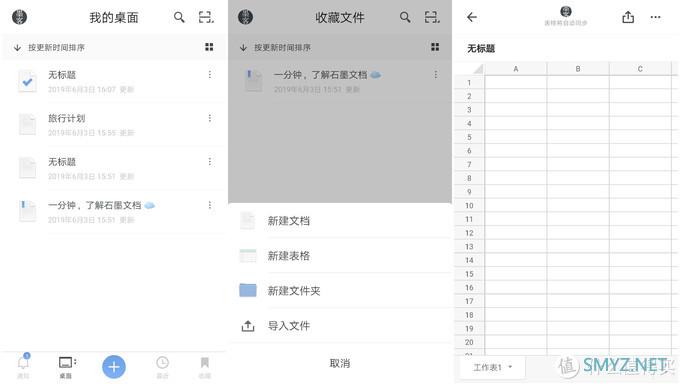Switch 收藏文件 list to grid view
Image resolution: width=680 pixels, height=384 pixels.
435,47
